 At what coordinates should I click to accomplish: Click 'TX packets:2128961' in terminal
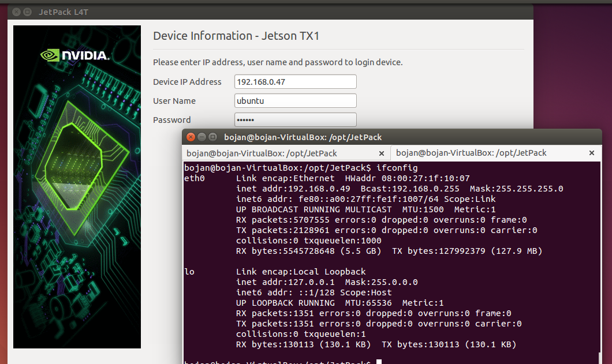[282, 231]
